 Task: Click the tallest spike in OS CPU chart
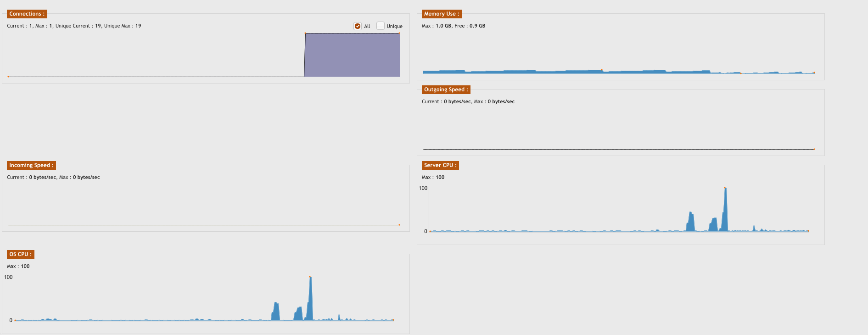[x=311, y=298]
